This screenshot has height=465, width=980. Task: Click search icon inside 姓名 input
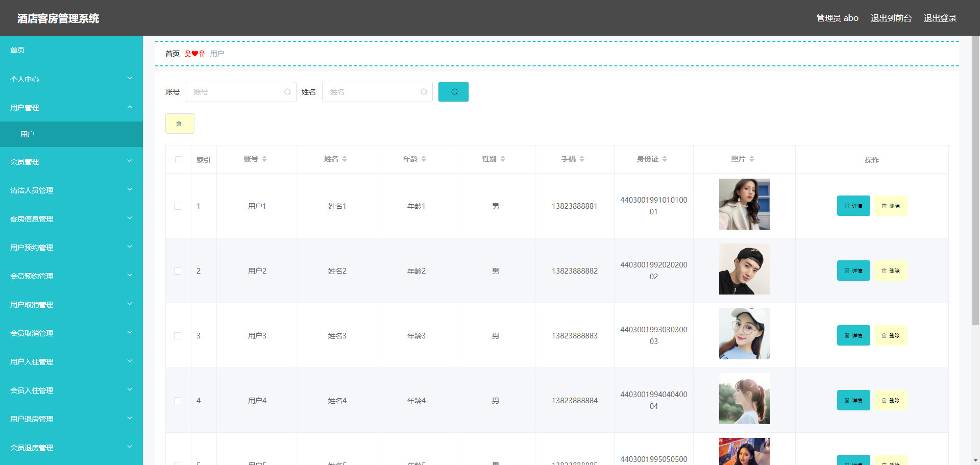[424, 92]
